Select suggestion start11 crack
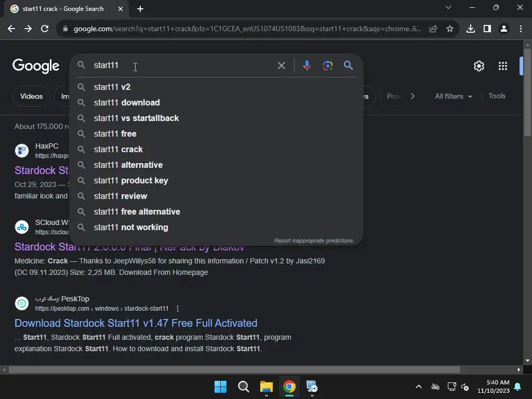 [216, 149]
